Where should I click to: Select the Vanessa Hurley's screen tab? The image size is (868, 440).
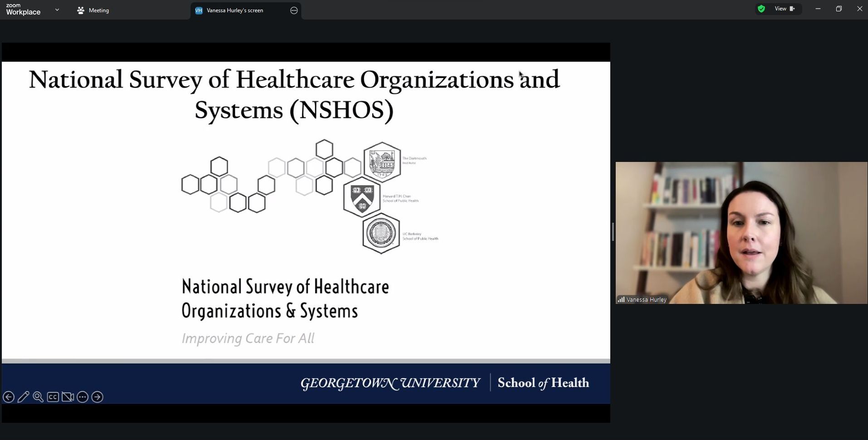tap(235, 10)
